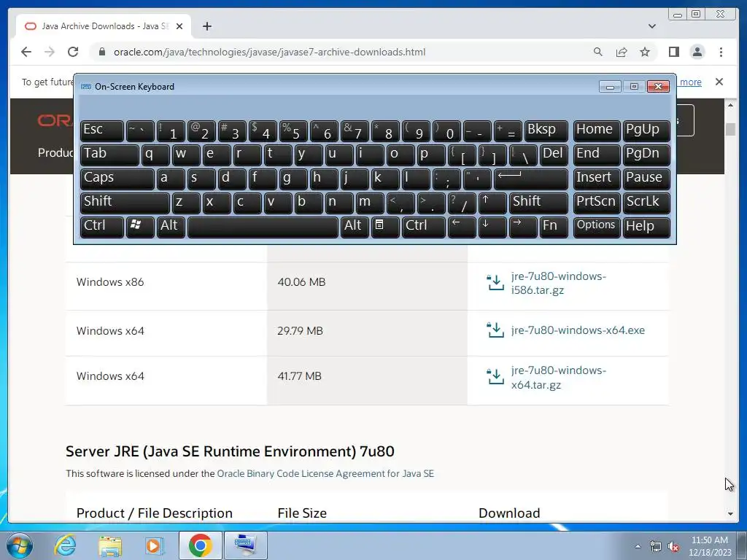The width and height of the screenshot is (747, 560).
Task: Go back to previous page in Chrome
Action: [x=26, y=52]
